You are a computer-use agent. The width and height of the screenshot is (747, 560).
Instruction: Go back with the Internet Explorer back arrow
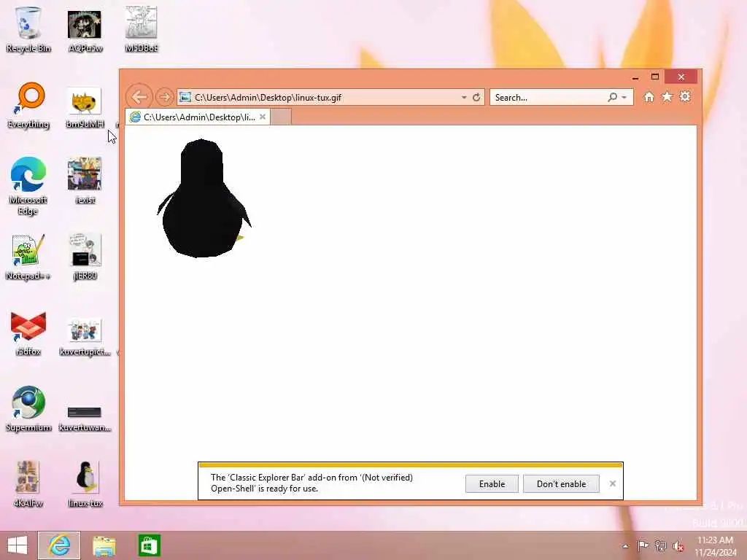139,97
